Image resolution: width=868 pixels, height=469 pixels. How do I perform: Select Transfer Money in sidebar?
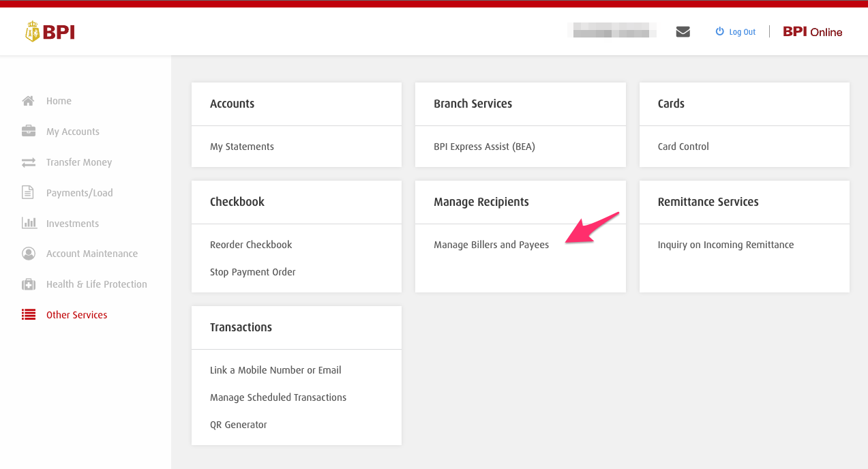(x=79, y=162)
